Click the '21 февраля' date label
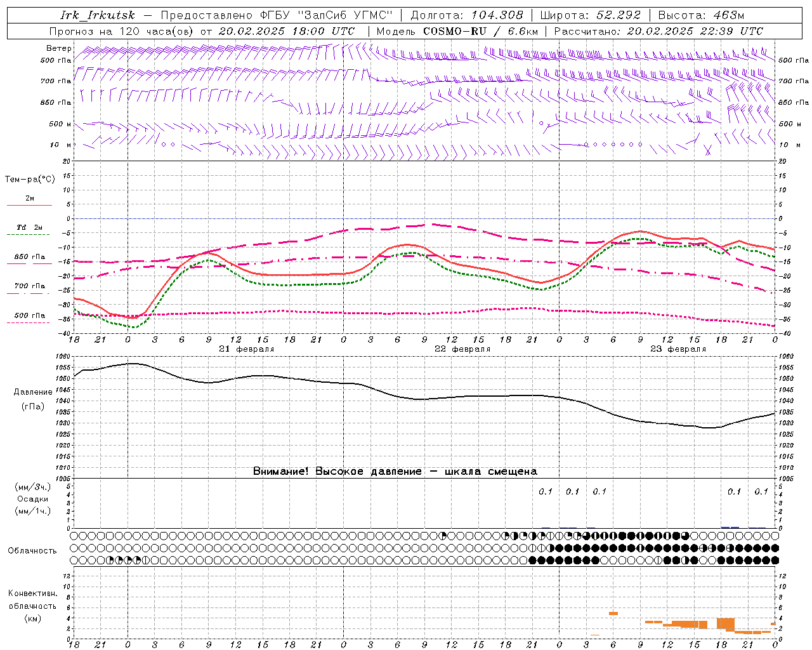Screen dimensions: 812x650 click(247, 349)
